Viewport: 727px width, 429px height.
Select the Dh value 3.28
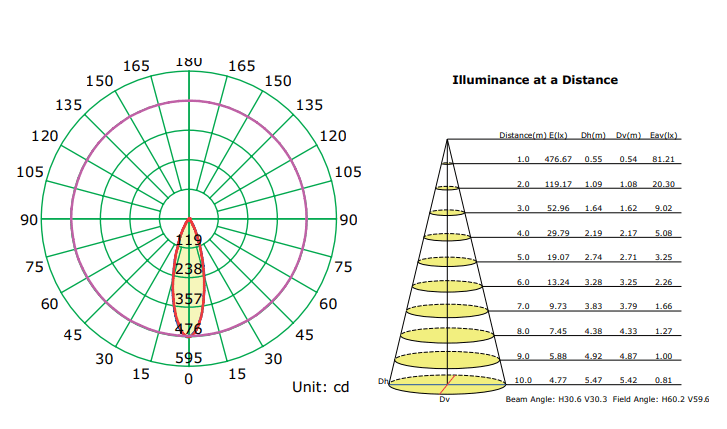coord(593,282)
